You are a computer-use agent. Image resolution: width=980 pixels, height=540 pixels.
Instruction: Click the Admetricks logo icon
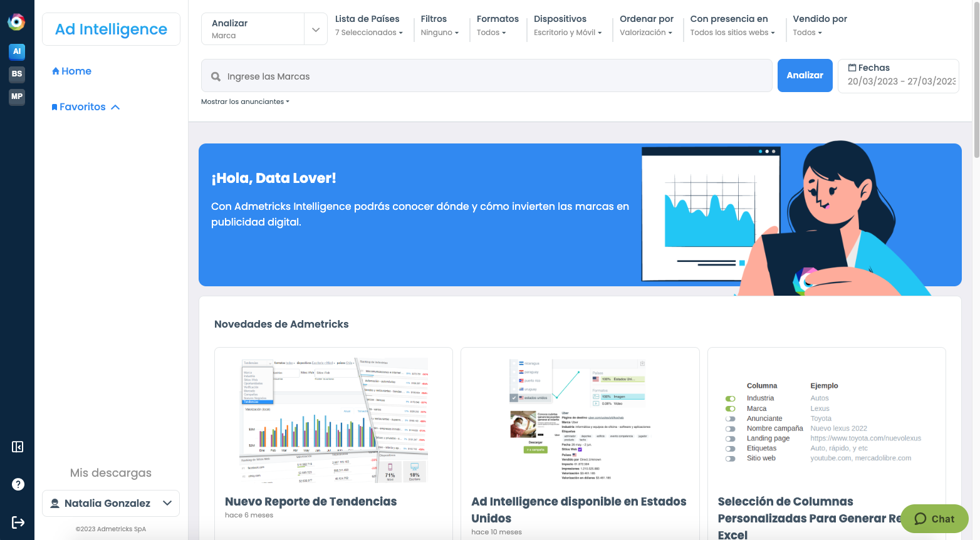coord(16,22)
